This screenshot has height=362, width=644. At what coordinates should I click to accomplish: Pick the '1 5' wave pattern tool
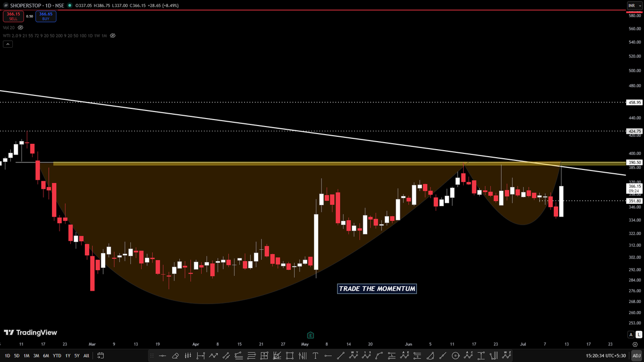pos(366,355)
